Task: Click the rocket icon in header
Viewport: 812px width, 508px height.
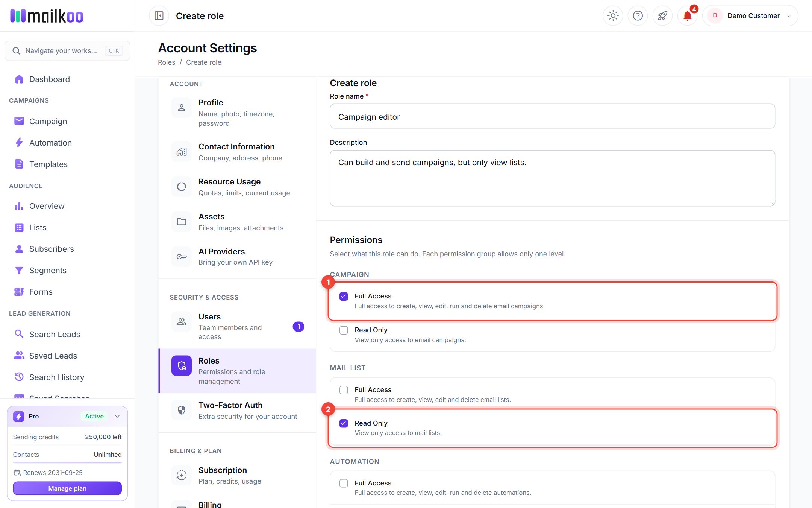Action: click(662, 16)
